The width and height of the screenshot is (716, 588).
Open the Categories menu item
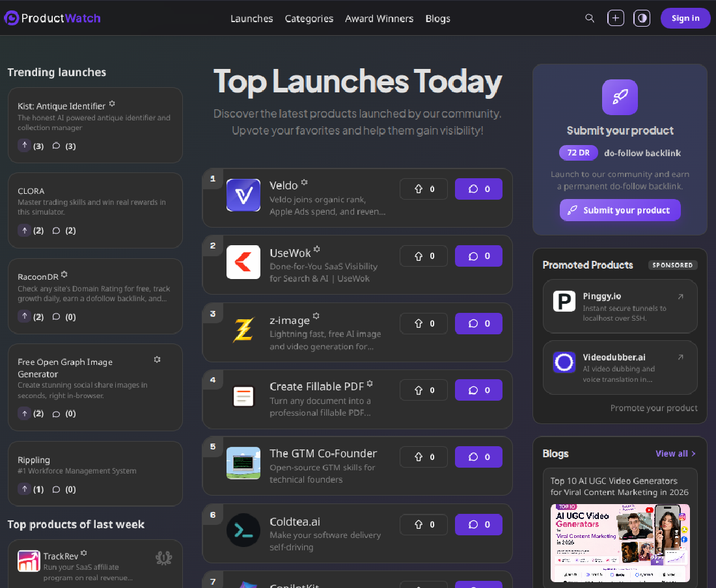[309, 19]
